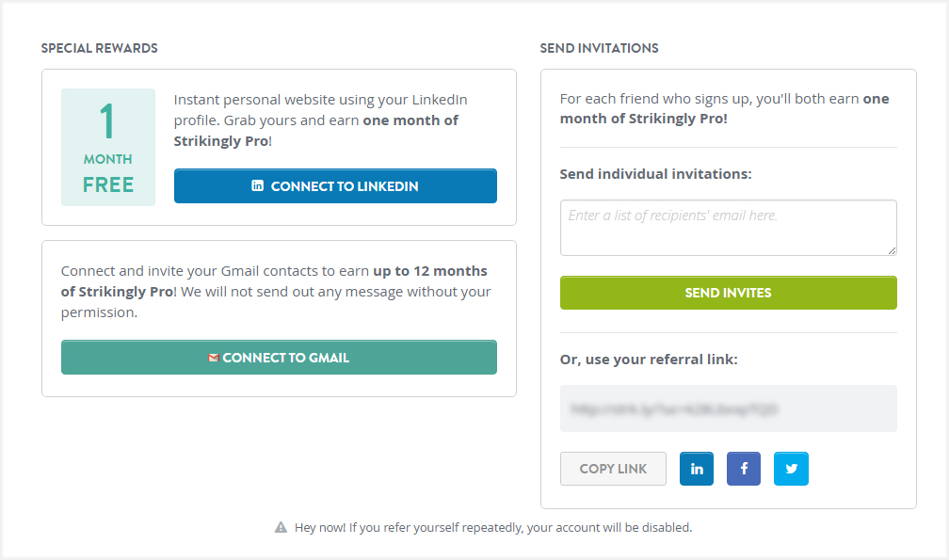Viewport: 949px width, 560px height.
Task: Click the 'up to 12 months' bold text
Action: (x=429, y=271)
